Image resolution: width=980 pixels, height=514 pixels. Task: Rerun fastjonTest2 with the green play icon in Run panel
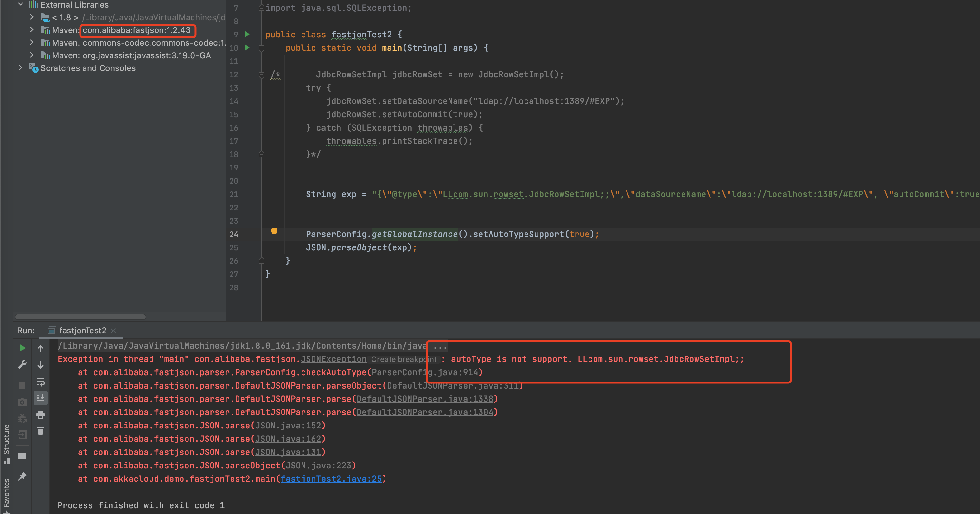(x=22, y=348)
